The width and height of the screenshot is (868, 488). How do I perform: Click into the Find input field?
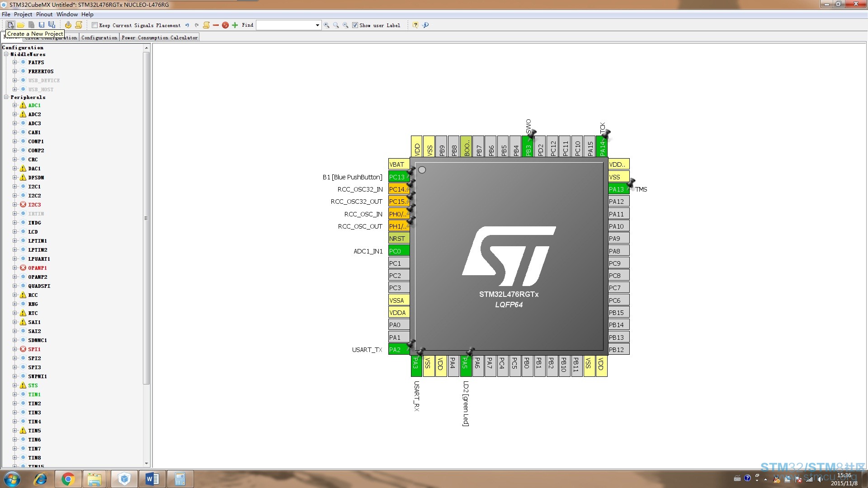[x=285, y=25]
